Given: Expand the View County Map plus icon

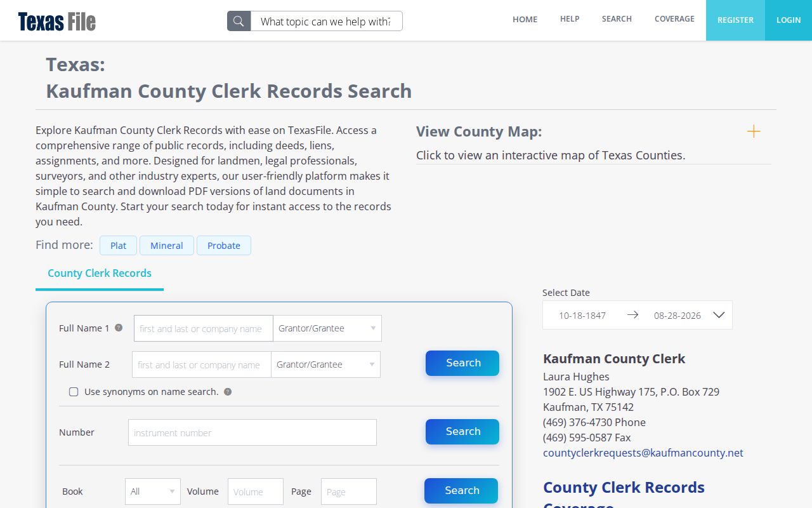Looking at the screenshot, I should pyautogui.click(x=754, y=131).
